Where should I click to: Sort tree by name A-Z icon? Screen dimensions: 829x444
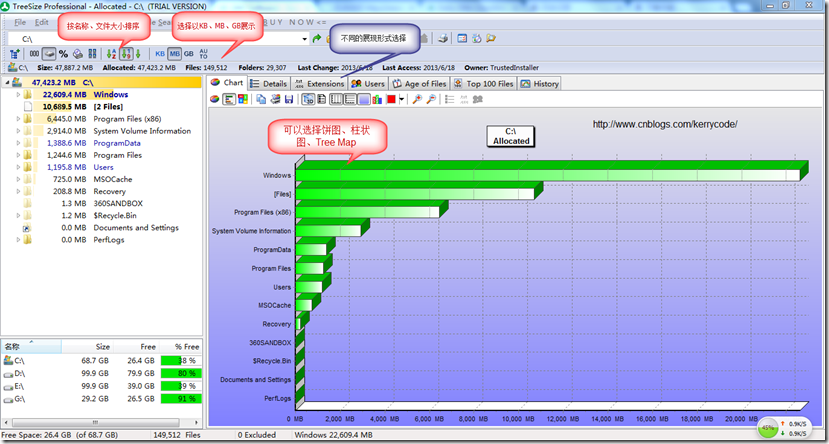point(112,53)
